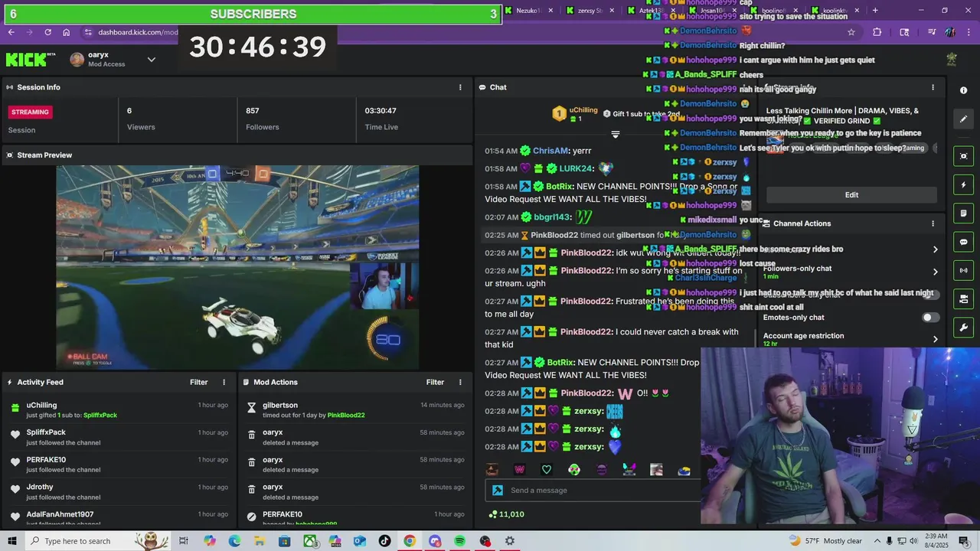
Task: Open Session Info options menu
Action: [x=460, y=87]
